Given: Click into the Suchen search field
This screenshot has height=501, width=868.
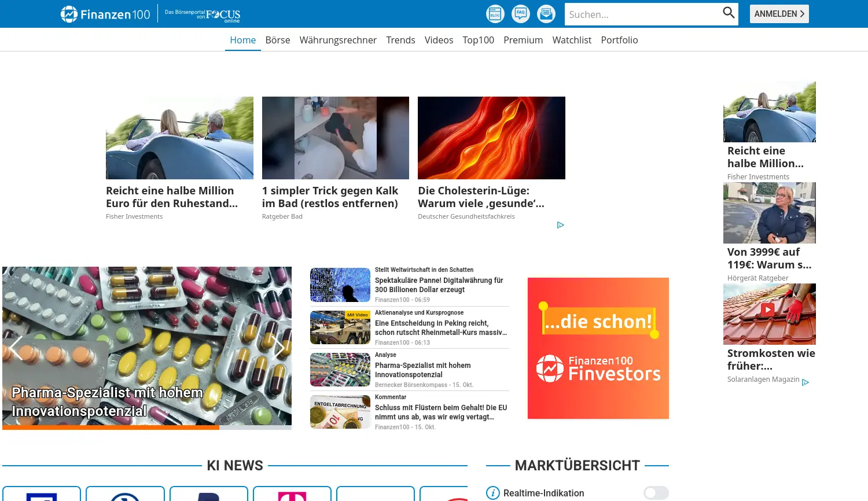Looking at the screenshot, I should (x=641, y=14).
